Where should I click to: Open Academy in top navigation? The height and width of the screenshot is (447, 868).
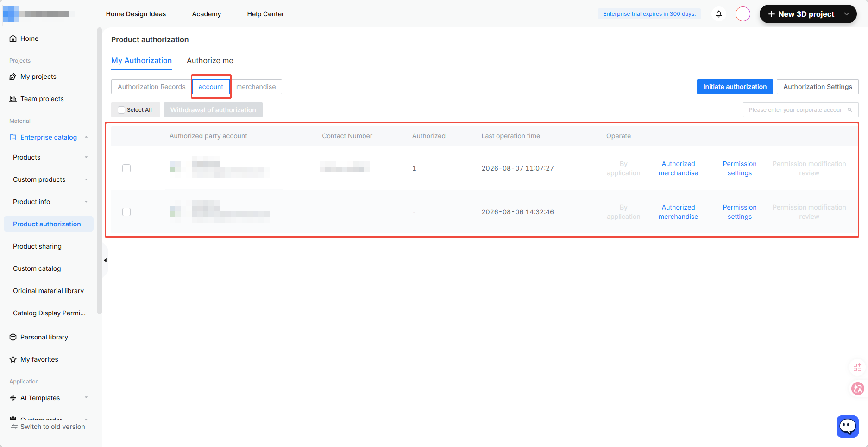coord(207,14)
